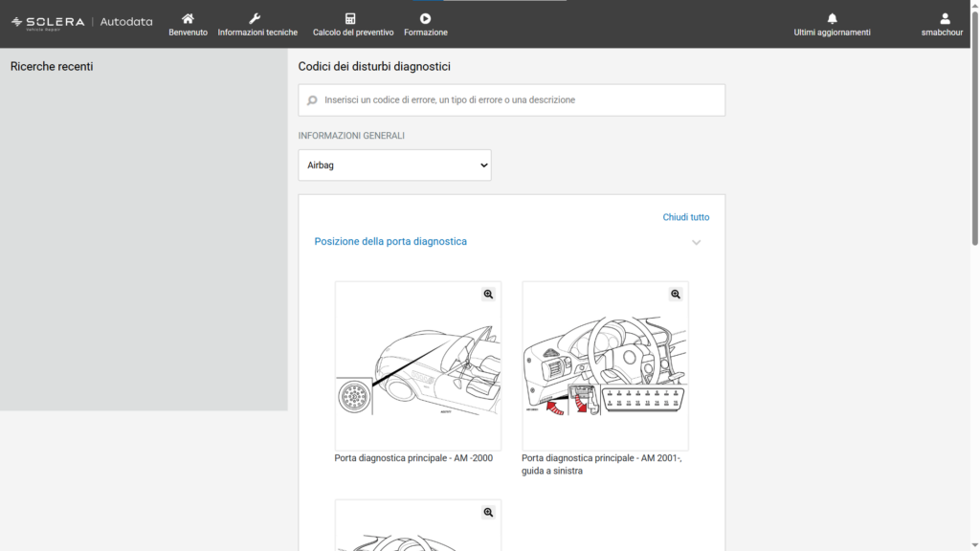980x551 pixels.
Task: Open the Ultimi aggiornamenti bell icon
Action: (x=832, y=19)
